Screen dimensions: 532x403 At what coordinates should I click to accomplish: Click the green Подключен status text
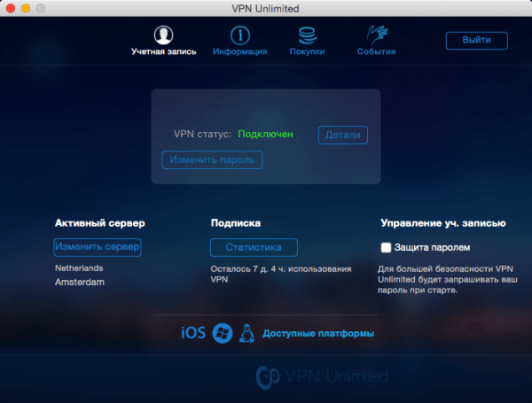[265, 135]
